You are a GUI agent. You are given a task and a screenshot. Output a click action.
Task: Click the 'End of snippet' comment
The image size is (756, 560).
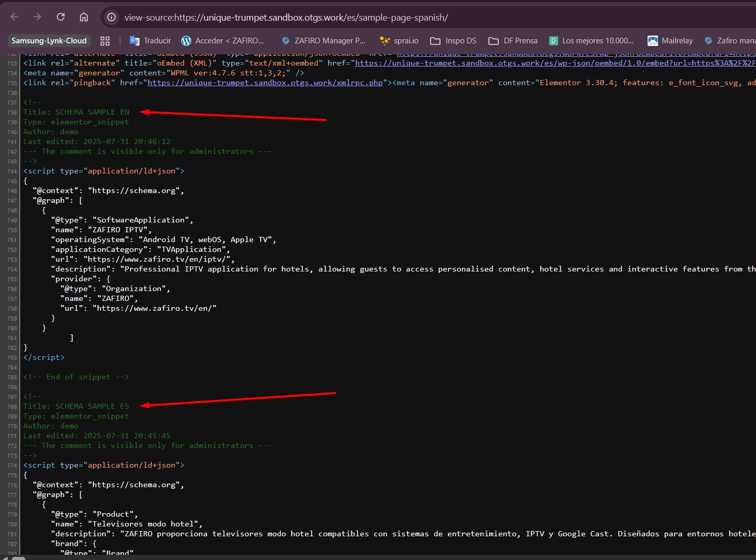[76, 377]
